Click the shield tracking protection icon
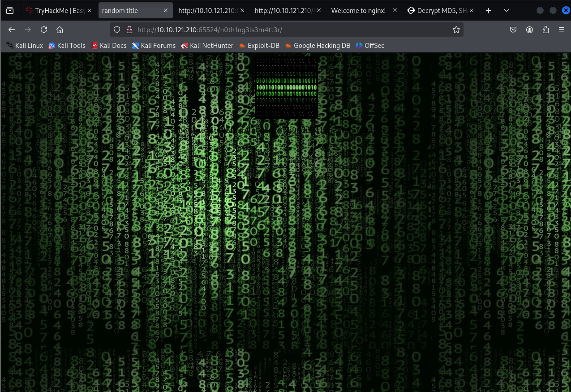Screen dimensions: 571x392 tap(117, 30)
